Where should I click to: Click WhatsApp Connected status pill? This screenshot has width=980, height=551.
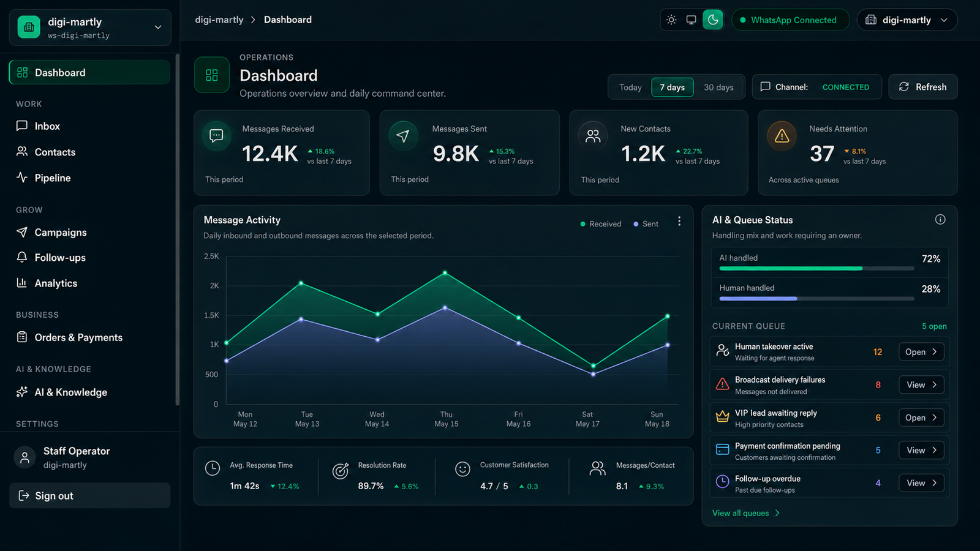pos(790,20)
